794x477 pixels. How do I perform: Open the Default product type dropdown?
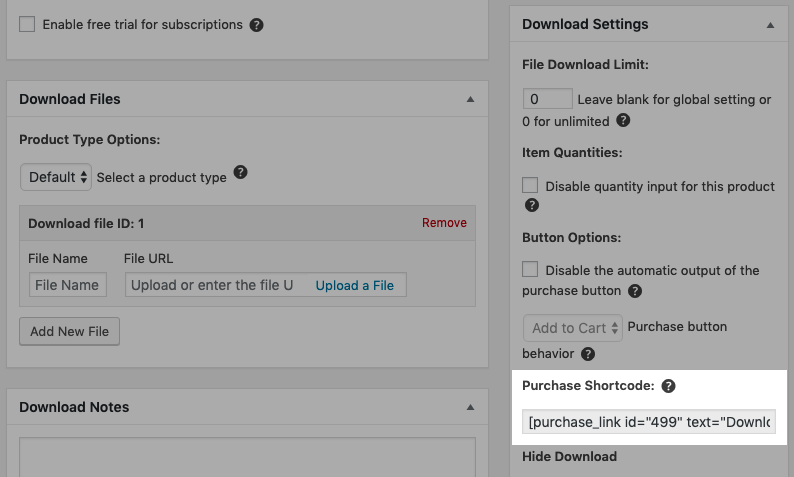tap(56, 177)
